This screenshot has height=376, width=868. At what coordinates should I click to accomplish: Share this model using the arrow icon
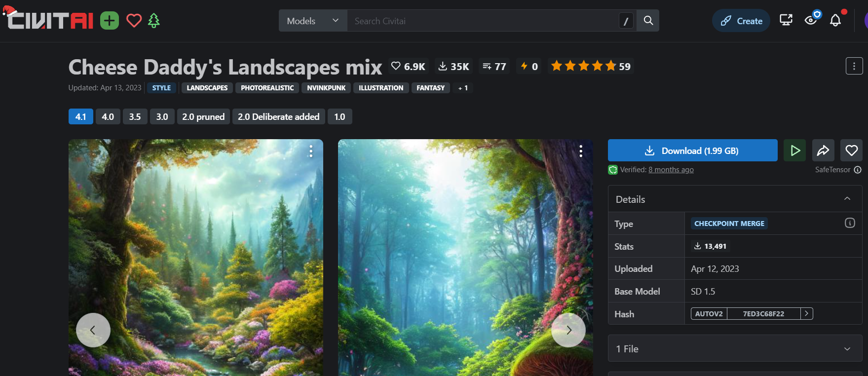823,150
